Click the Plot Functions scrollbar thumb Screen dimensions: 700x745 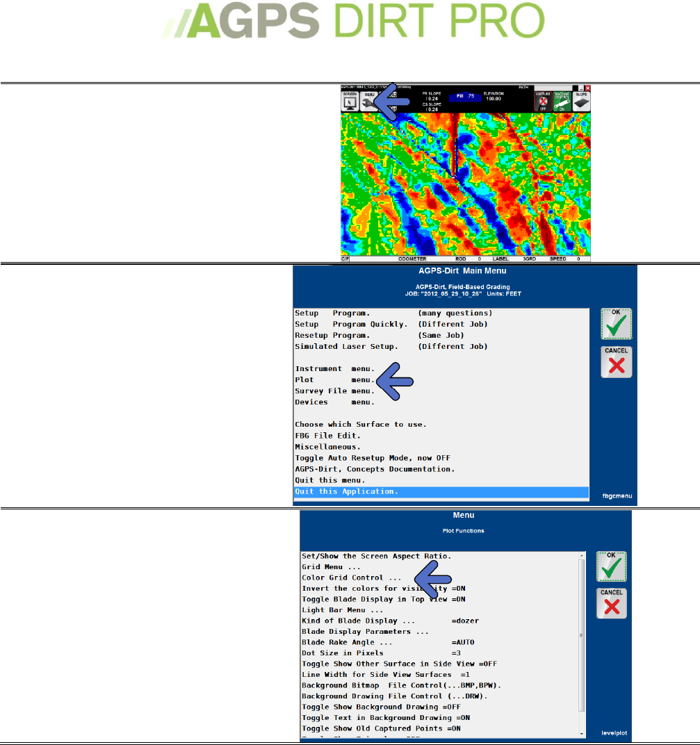pos(582,635)
